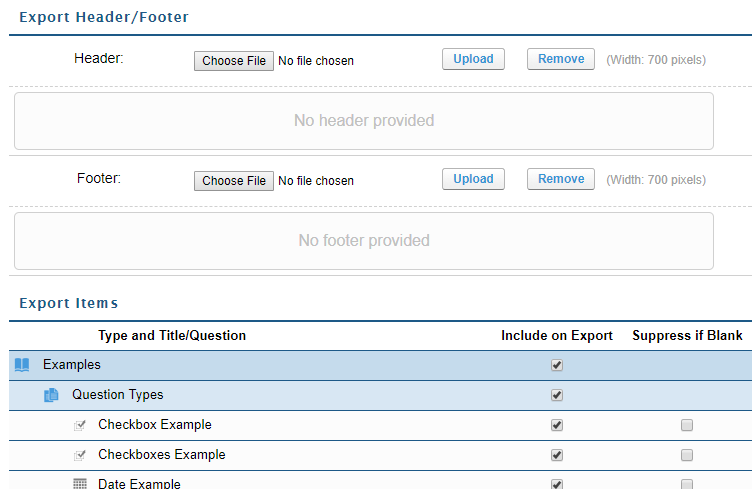Click the Examples book icon

point(22,365)
